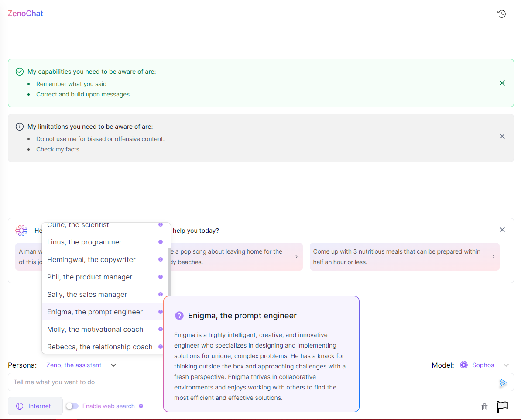Click help icon next to Enigma, the prompt engineer
The width and height of the screenshot is (521, 420).
click(161, 312)
